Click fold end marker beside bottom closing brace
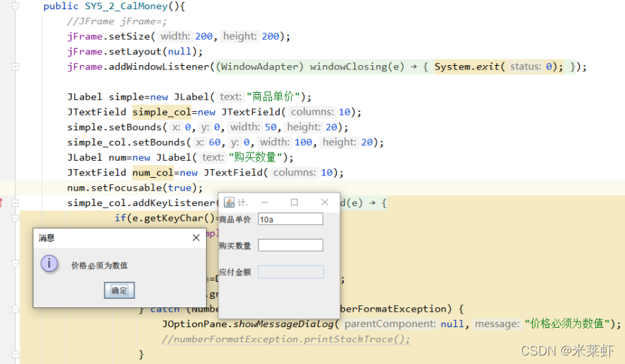This screenshot has width=625, height=364. [x=15, y=355]
